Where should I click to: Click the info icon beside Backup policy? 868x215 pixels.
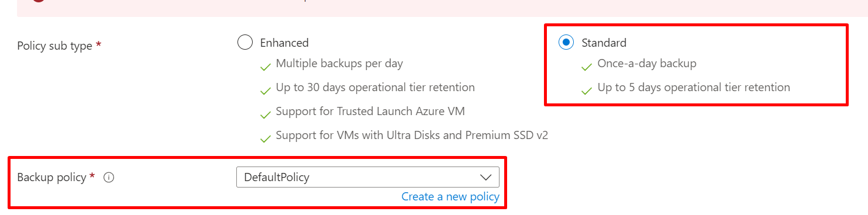pos(108,178)
